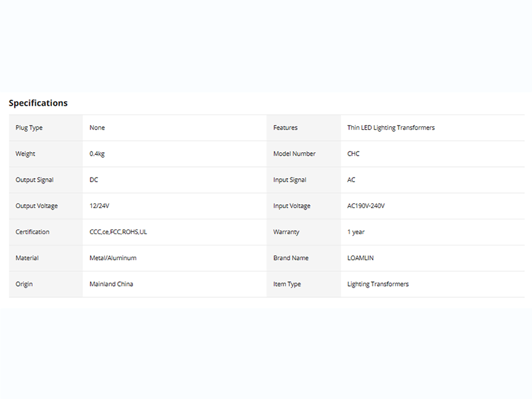This screenshot has height=399, width=532.
Task: Click the Metal/Aluminum material value
Action: click(113, 258)
